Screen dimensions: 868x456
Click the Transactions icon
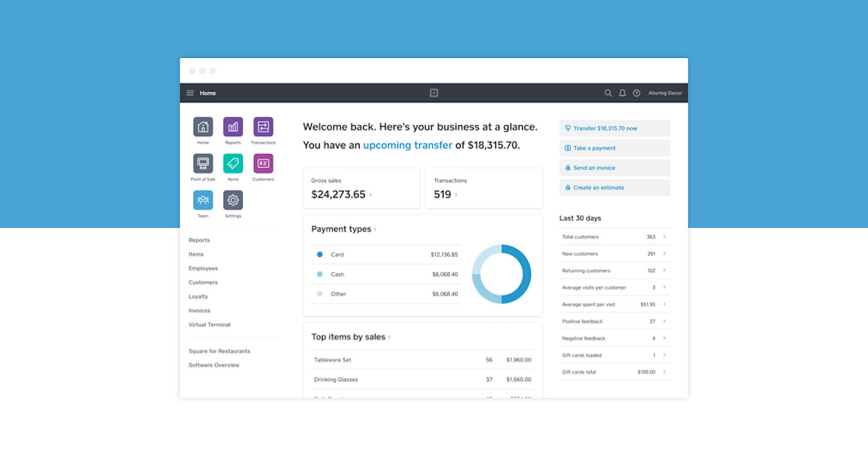click(263, 126)
